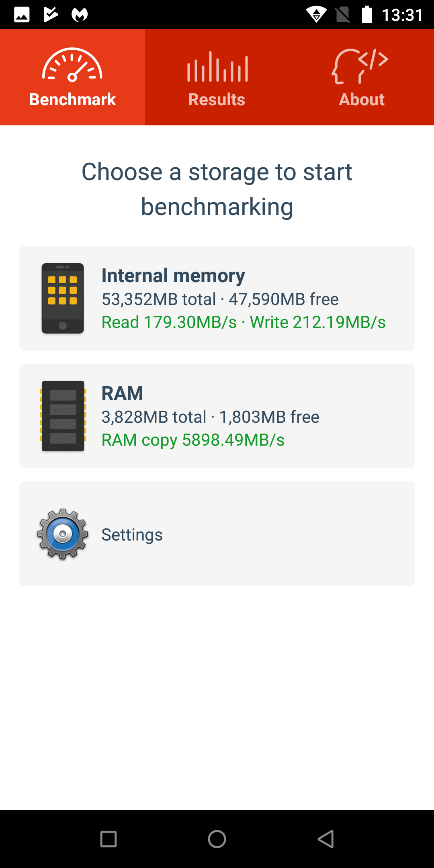434x868 pixels.
Task: Open the About tab label
Action: click(362, 100)
